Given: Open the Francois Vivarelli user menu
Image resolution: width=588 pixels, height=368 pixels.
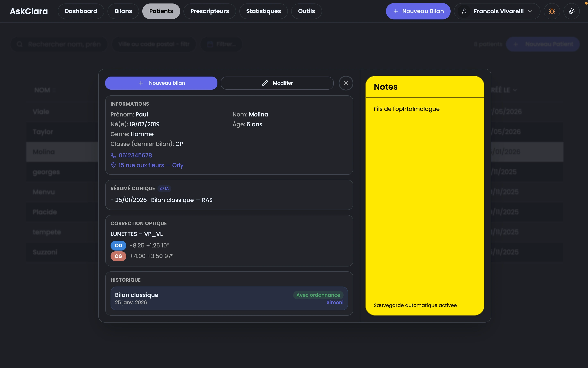Looking at the screenshot, I should click(x=497, y=11).
